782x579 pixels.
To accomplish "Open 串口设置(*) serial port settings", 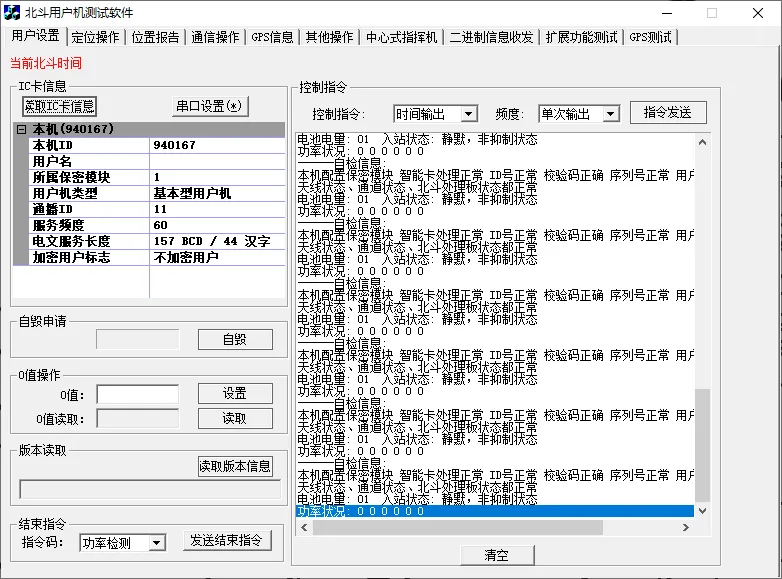I will 210,106.
